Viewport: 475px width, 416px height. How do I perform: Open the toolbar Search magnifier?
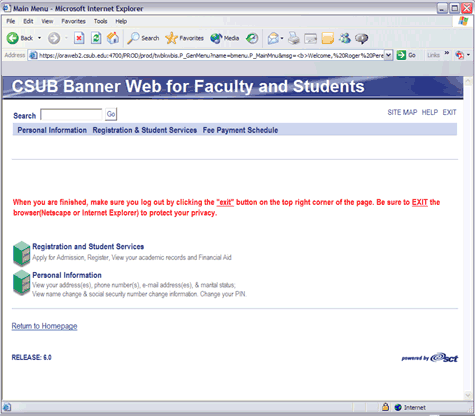point(143,38)
